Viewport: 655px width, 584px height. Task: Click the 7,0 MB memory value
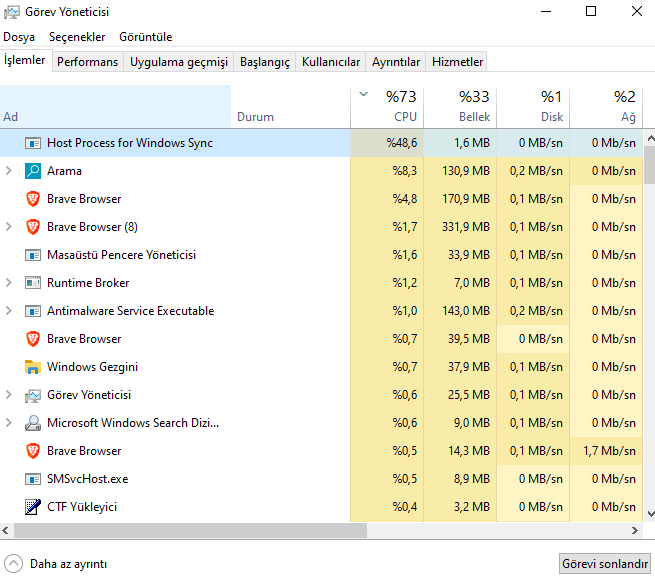pyautogui.click(x=472, y=283)
